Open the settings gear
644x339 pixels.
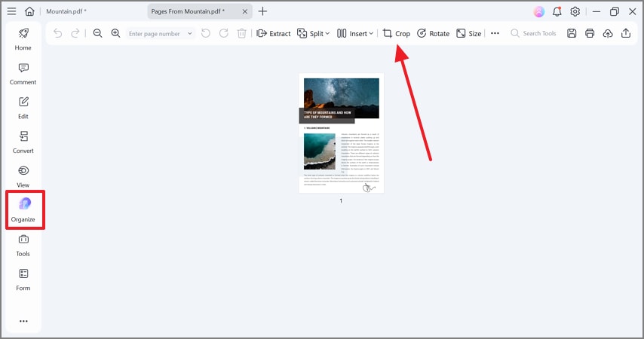(575, 11)
